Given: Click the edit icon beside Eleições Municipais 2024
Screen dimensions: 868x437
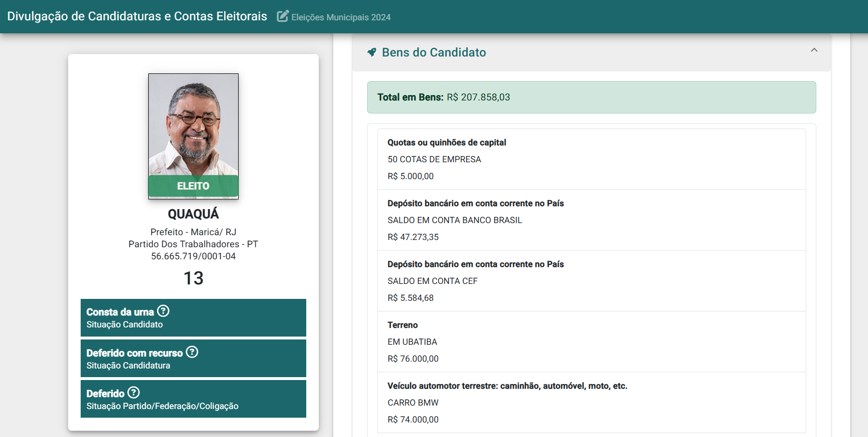Looking at the screenshot, I should pos(283,16).
